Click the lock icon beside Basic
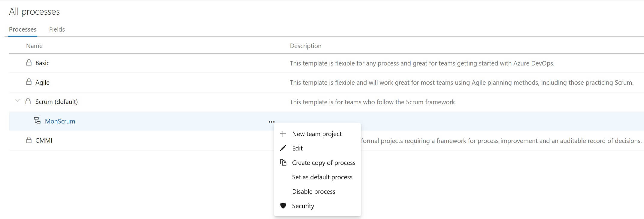Screen dimensions: 644x219 coord(29,62)
